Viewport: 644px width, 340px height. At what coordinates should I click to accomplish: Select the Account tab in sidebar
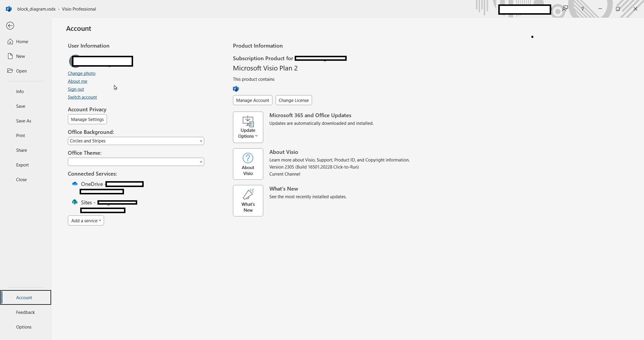26,297
